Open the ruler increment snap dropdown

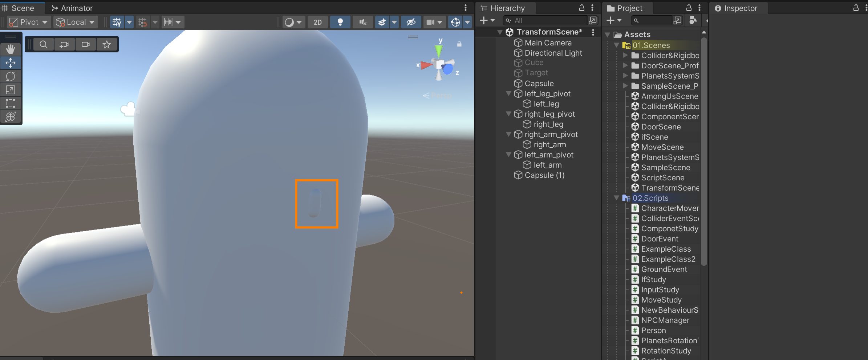[x=172, y=22]
